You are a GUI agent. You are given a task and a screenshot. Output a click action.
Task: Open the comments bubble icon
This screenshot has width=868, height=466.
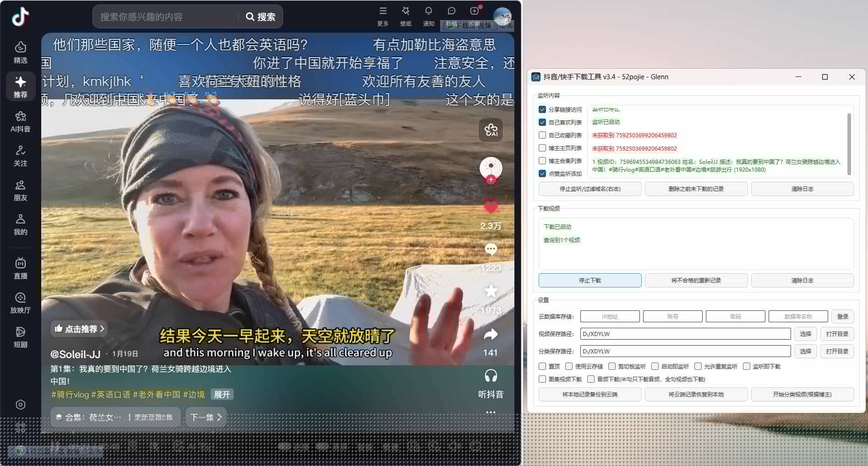(491, 249)
